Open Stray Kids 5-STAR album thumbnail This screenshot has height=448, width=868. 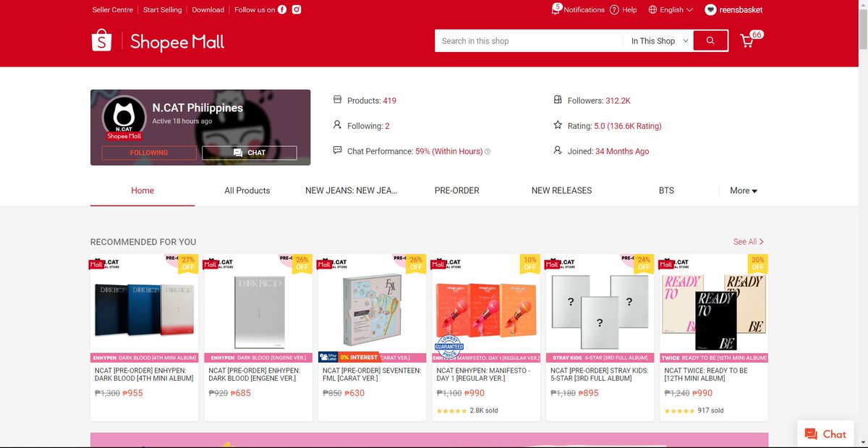[x=600, y=308]
